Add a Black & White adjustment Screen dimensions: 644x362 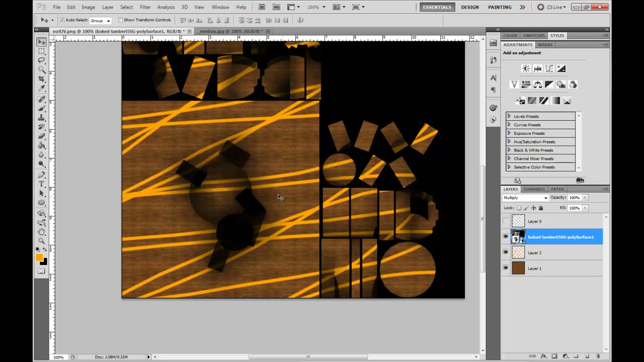(x=549, y=84)
